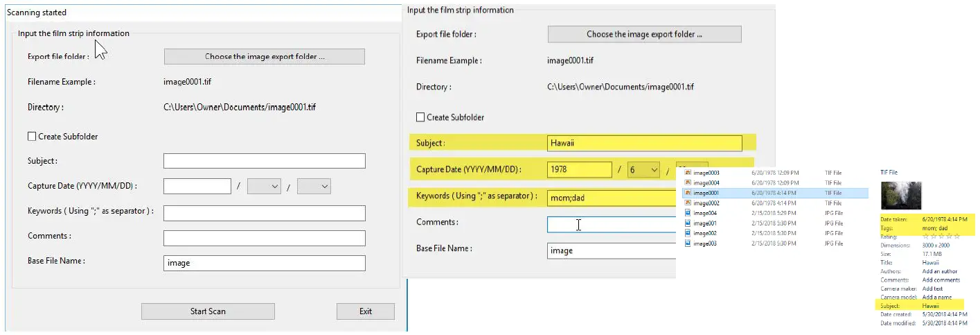Tick Create Subfolder above the highlighted Subject field
This screenshot has height=335, width=980.
[420, 117]
